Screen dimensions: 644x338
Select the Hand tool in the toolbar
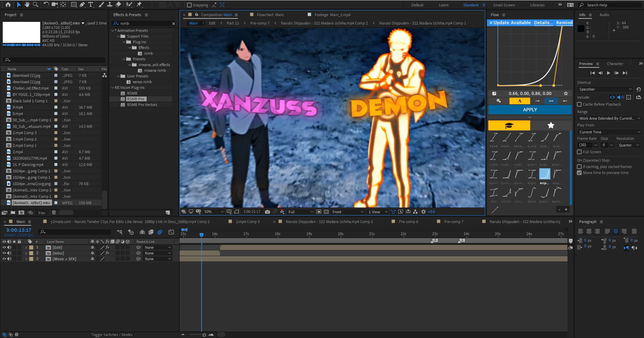click(x=27, y=5)
